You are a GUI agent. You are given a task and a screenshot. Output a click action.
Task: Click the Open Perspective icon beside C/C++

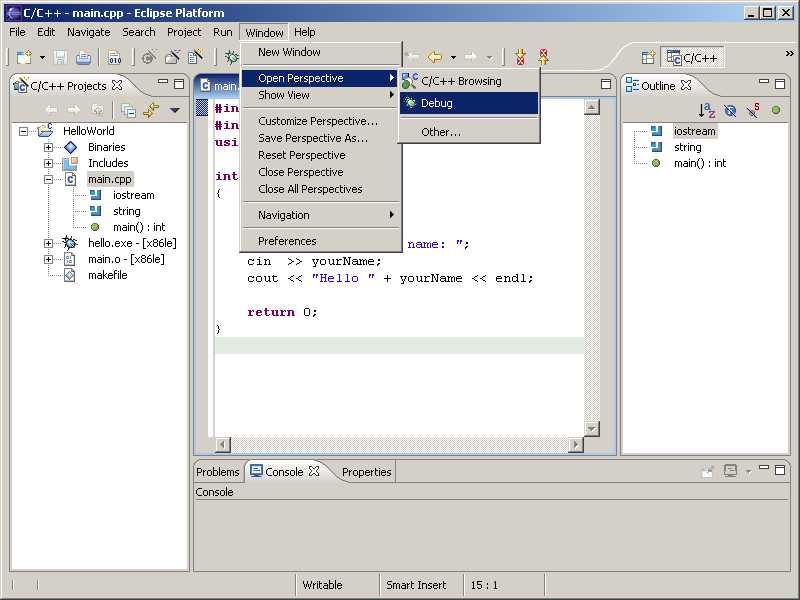click(x=648, y=58)
